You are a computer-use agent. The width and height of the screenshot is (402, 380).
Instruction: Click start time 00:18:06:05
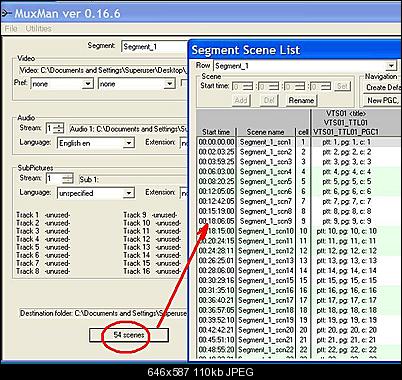[216, 221]
